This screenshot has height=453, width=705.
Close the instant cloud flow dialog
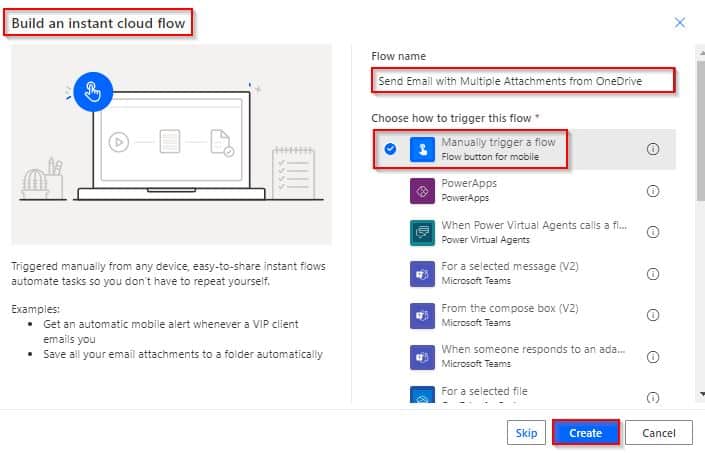click(680, 22)
